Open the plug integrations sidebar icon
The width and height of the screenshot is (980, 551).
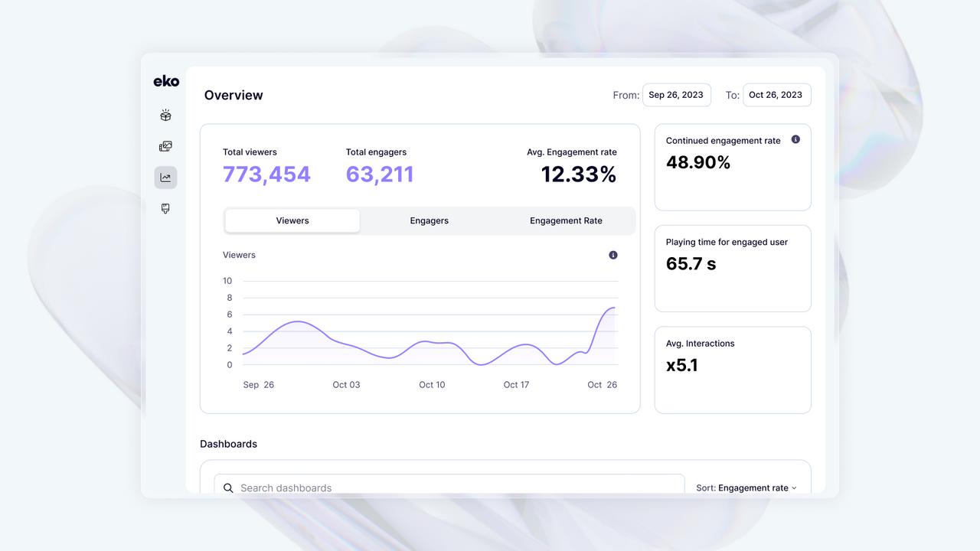click(x=165, y=208)
